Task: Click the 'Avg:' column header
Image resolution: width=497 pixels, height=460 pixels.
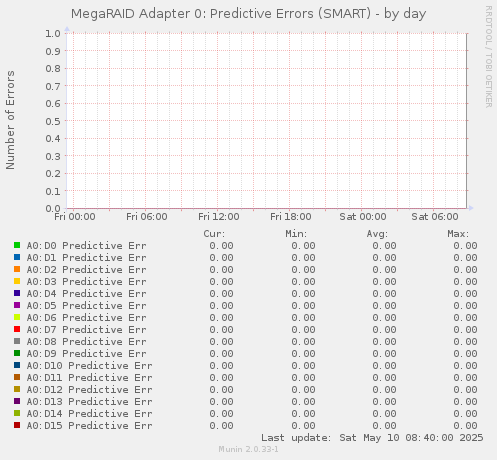Action: click(377, 234)
